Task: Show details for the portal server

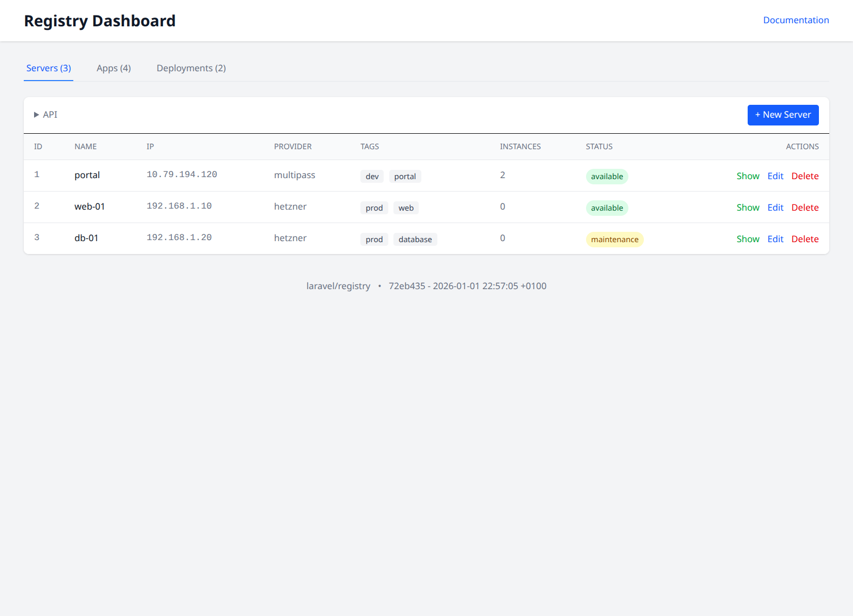Action: pos(748,176)
